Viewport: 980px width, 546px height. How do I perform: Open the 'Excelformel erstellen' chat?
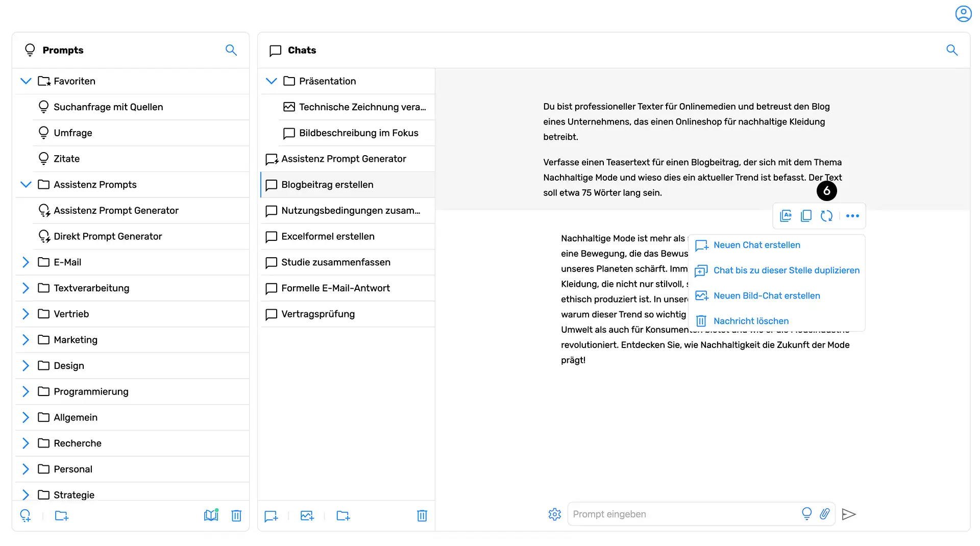348,236
